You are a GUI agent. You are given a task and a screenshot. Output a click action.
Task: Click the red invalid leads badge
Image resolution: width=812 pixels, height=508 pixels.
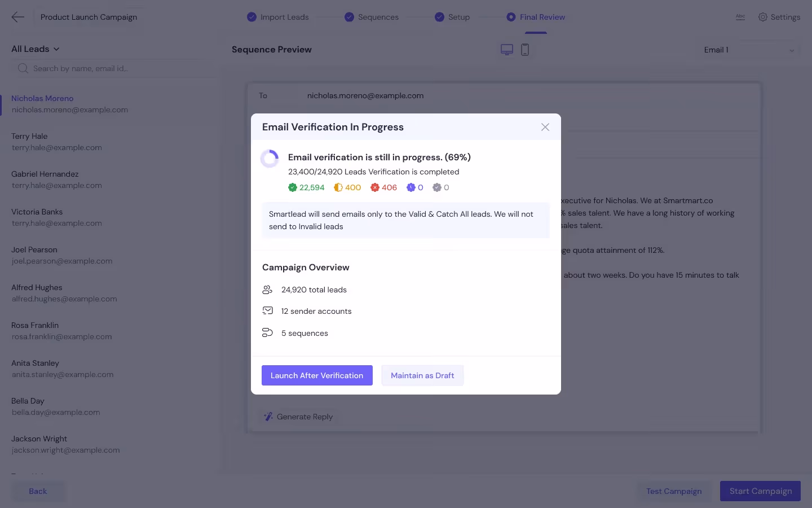(x=383, y=187)
